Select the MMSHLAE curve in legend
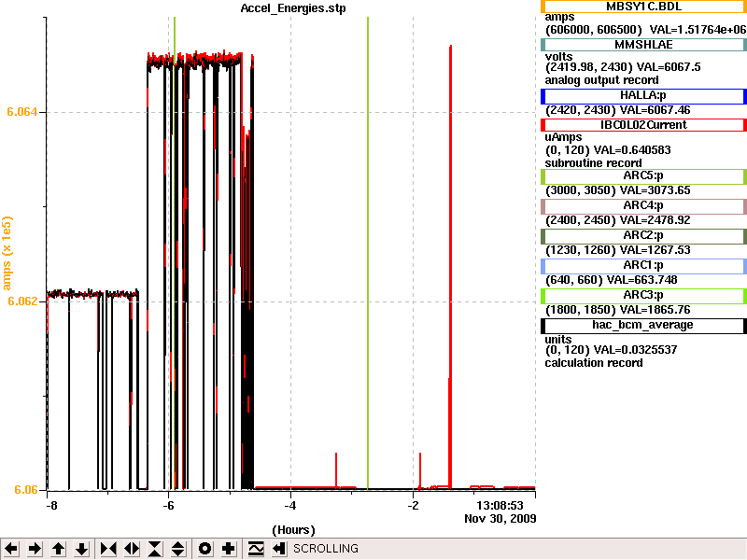The width and height of the screenshot is (747, 560). point(643,45)
